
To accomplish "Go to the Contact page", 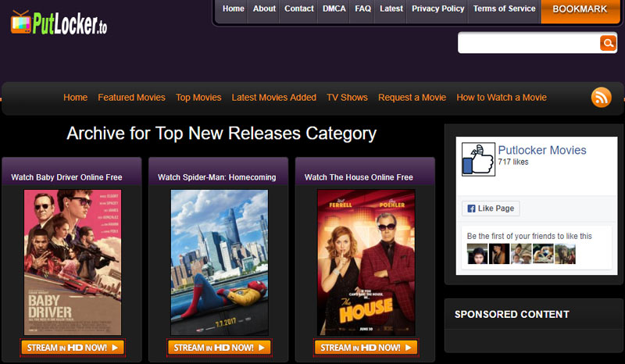I will point(299,9).
